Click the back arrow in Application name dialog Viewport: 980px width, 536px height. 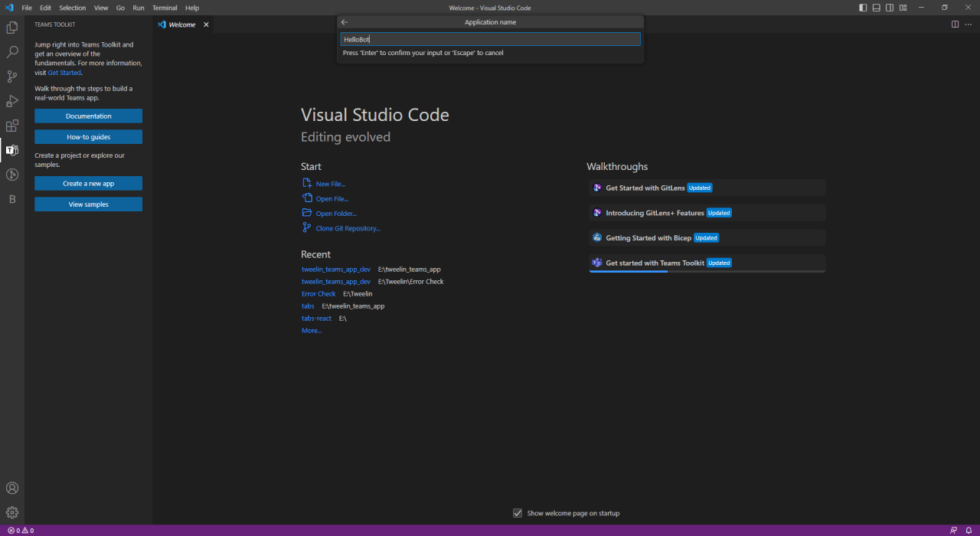click(x=344, y=22)
